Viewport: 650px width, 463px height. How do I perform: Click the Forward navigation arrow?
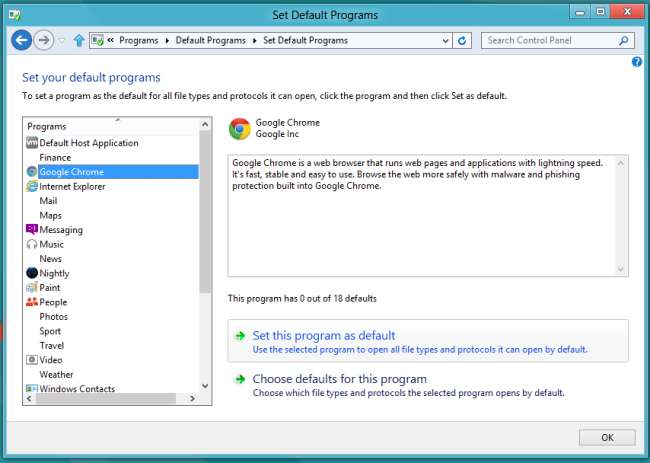point(44,40)
